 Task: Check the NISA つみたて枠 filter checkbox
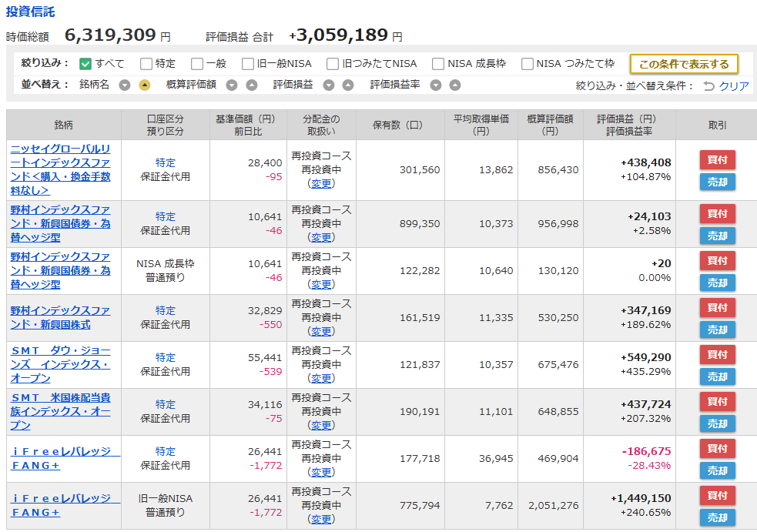pos(528,64)
